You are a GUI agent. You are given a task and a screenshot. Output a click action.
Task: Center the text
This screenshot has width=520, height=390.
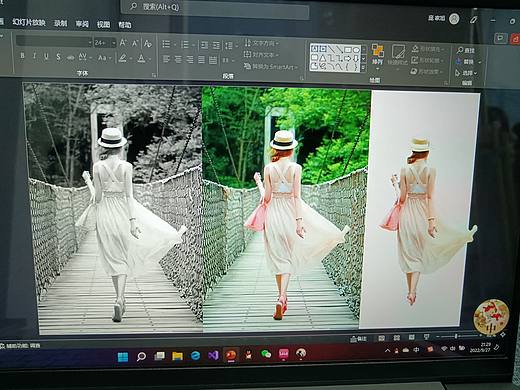pos(178,59)
